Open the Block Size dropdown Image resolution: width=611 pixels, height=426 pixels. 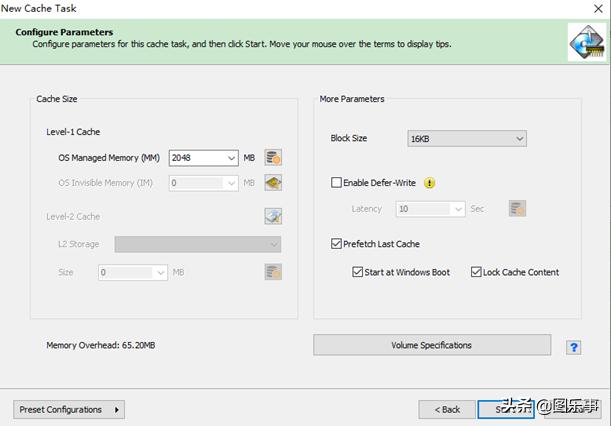point(466,139)
